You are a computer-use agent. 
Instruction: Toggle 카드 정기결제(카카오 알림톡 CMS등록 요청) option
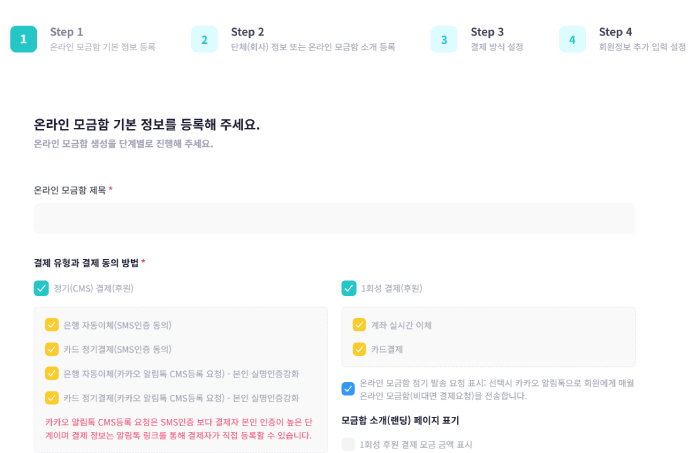[52, 397]
